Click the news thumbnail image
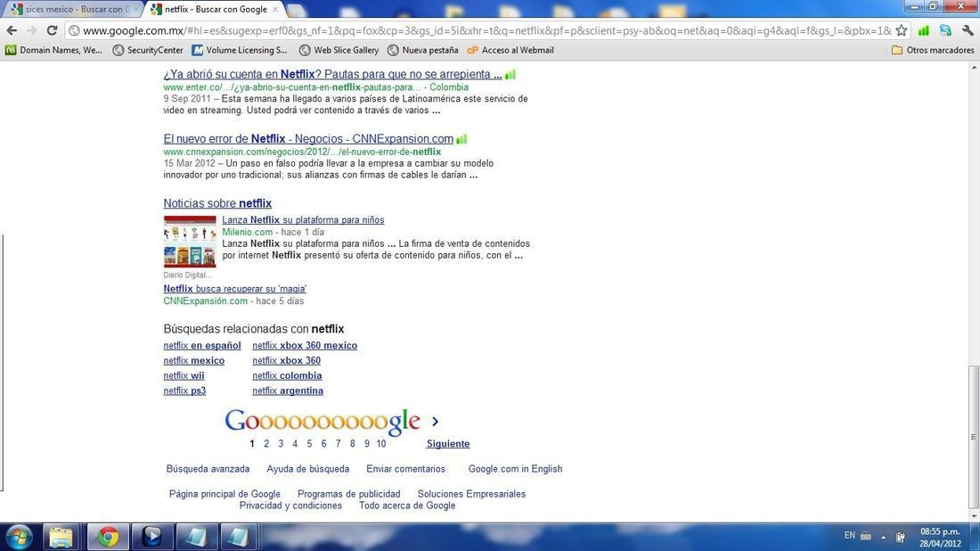 (x=190, y=242)
